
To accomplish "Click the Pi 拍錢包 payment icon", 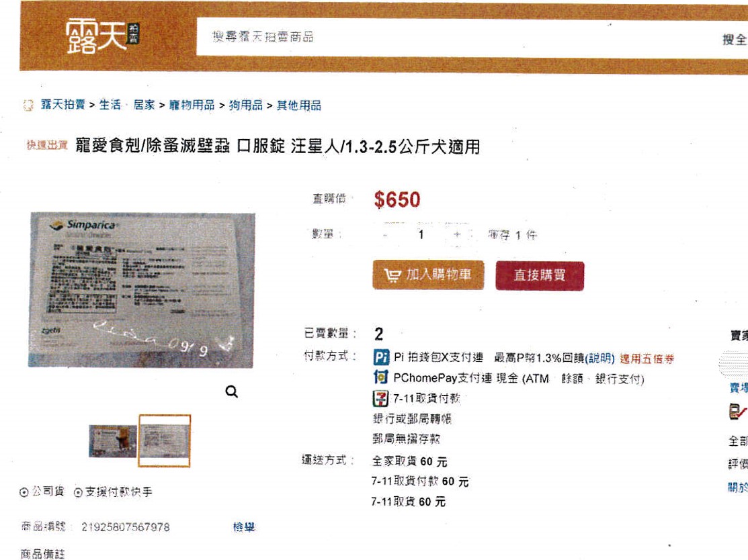I will click(x=380, y=357).
